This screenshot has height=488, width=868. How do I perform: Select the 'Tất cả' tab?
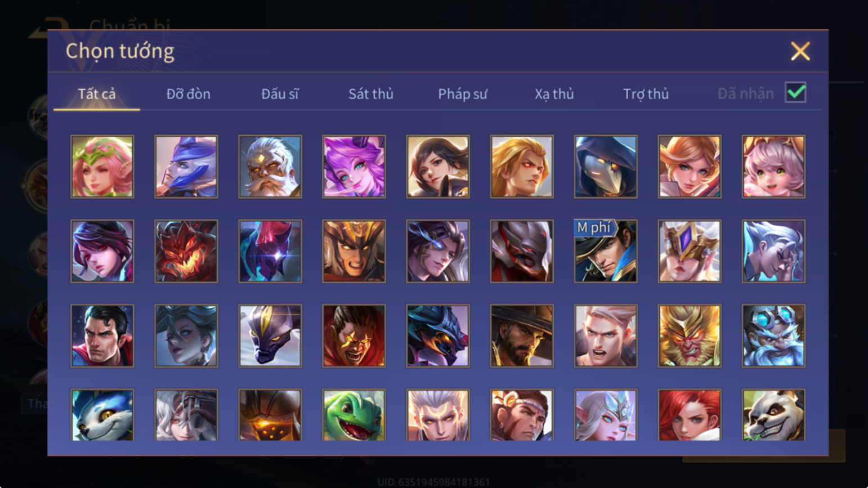(97, 94)
